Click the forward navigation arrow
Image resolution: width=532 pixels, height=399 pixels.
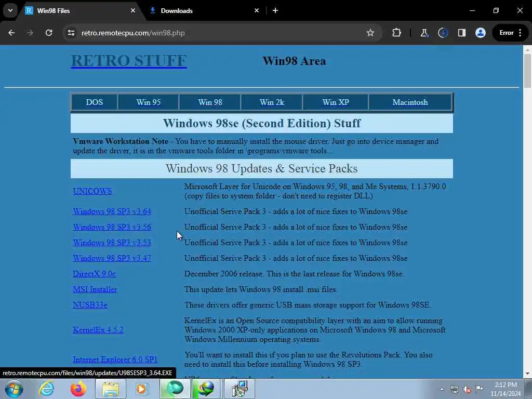(x=30, y=33)
